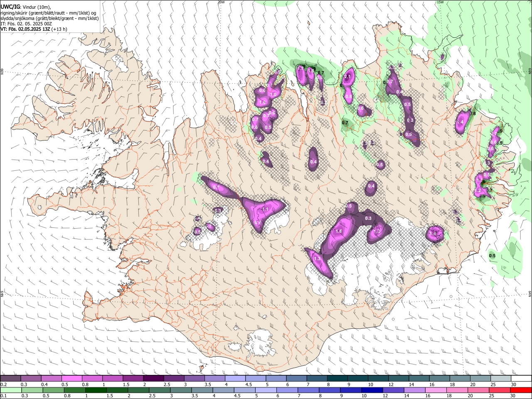The width and height of the screenshot is (532, 399).
Task: Select the snow-scale swatch starting at 16
Action: (x=439, y=378)
